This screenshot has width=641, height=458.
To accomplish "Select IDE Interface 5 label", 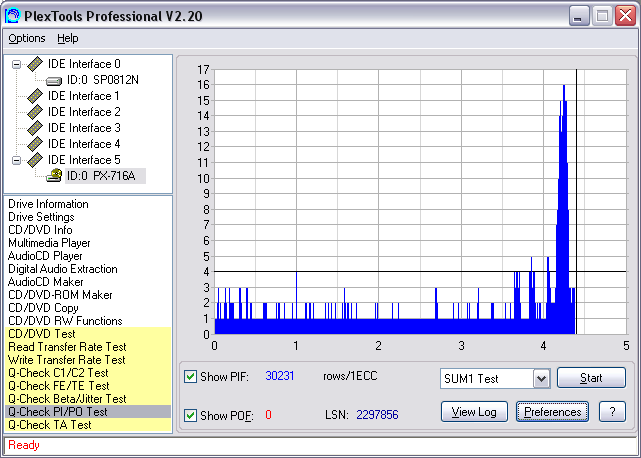I will 84,160.
